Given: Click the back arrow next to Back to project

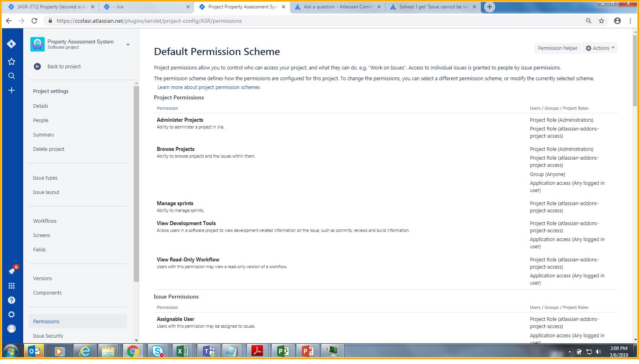Looking at the screenshot, I should point(37,67).
